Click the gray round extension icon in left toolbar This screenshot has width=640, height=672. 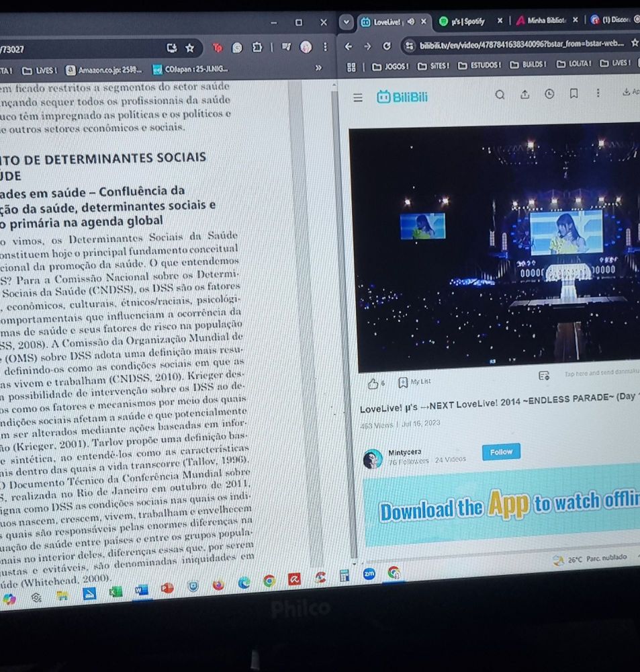[x=237, y=48]
